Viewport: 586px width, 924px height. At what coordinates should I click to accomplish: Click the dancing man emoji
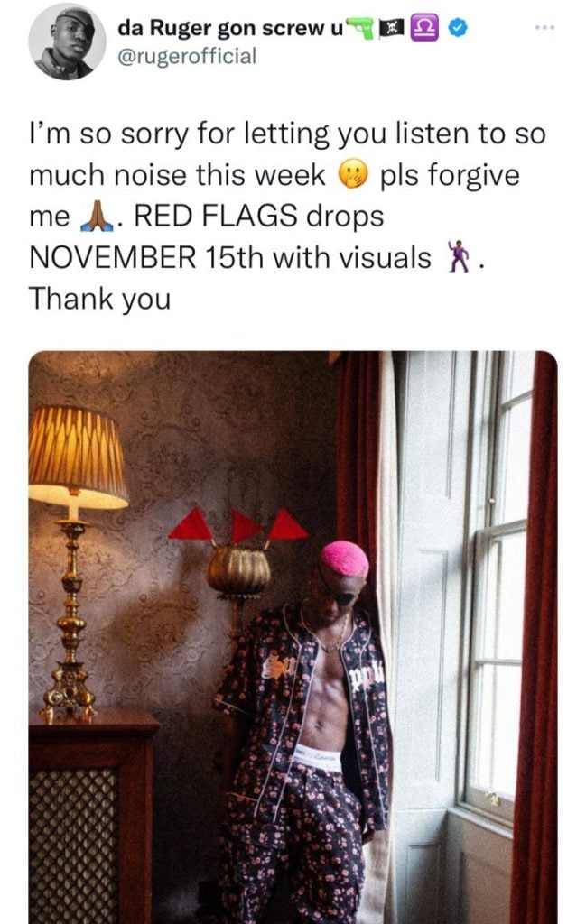click(458, 256)
